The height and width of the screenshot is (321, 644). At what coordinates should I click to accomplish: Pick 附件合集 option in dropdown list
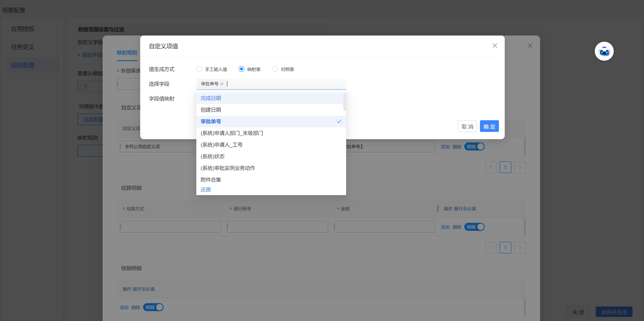click(x=211, y=180)
